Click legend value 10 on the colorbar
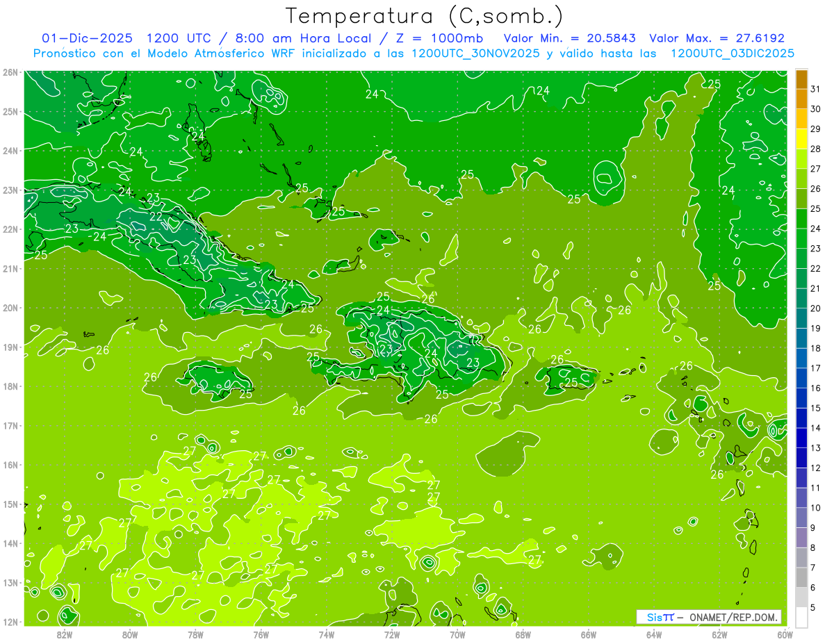The width and height of the screenshot is (834, 644). (815, 508)
